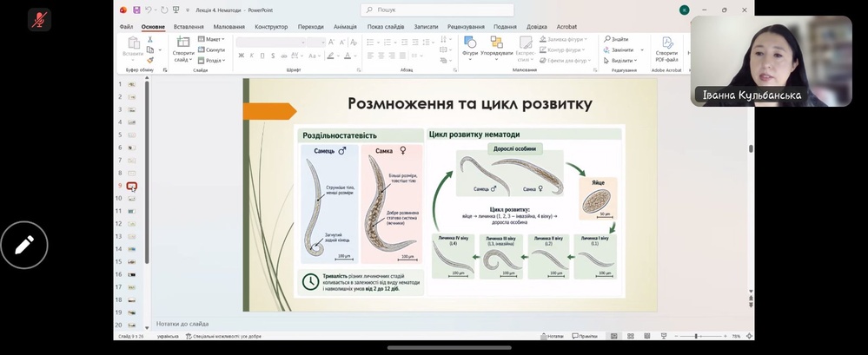Expand the Виділити select dropdown
868x355 pixels.
[x=620, y=60]
